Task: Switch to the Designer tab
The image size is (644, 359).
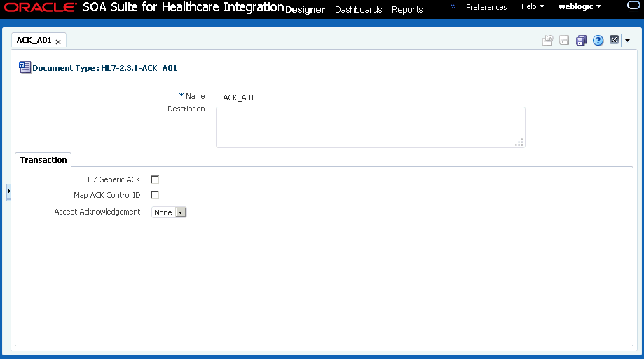Action: click(x=305, y=9)
